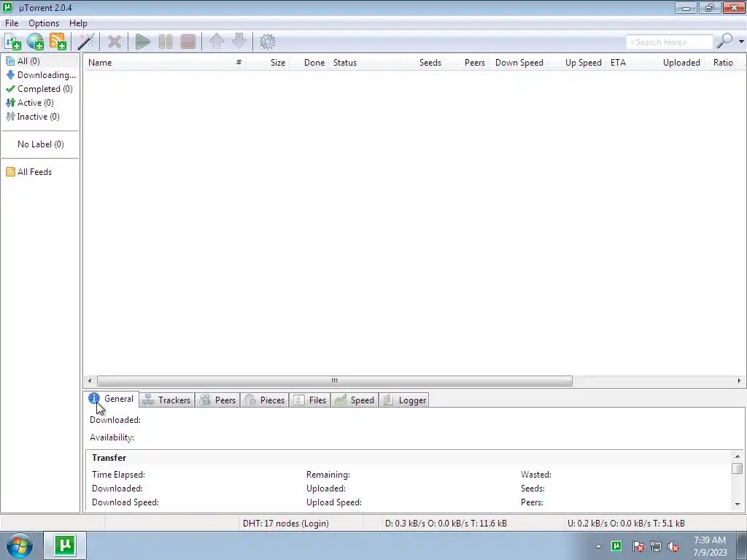747x560 pixels.
Task: Click detail pane scroll up arrow
Action: click(738, 456)
